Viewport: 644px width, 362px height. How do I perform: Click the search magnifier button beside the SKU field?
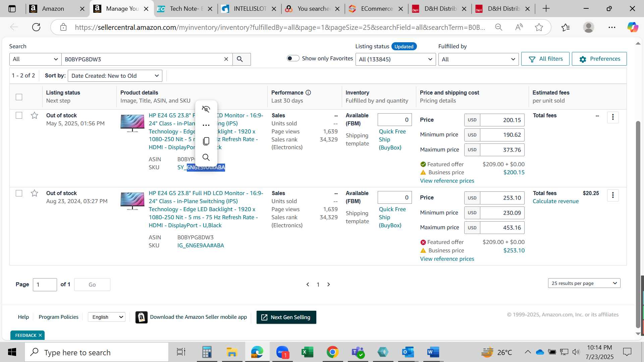[x=241, y=59]
